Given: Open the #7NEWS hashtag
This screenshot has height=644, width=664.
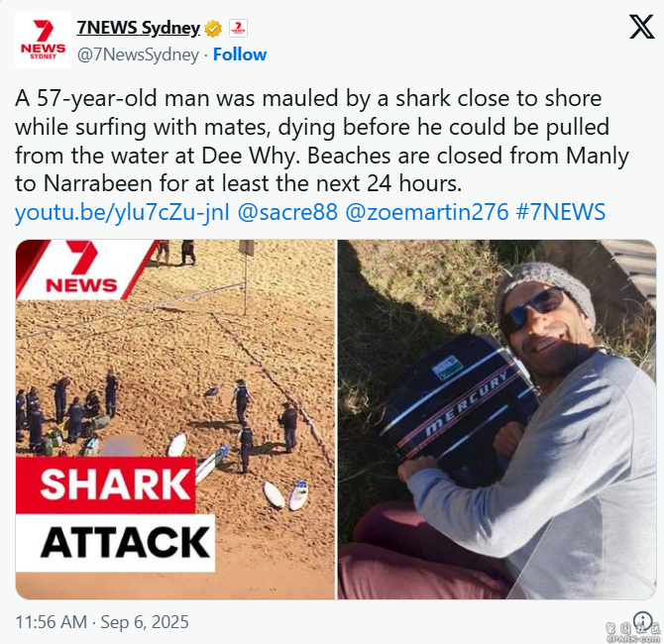Looking at the screenshot, I should point(561,212).
